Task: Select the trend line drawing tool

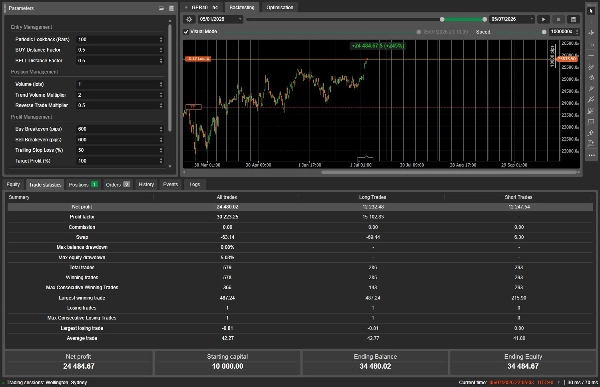Action: pyautogui.click(x=591, y=67)
